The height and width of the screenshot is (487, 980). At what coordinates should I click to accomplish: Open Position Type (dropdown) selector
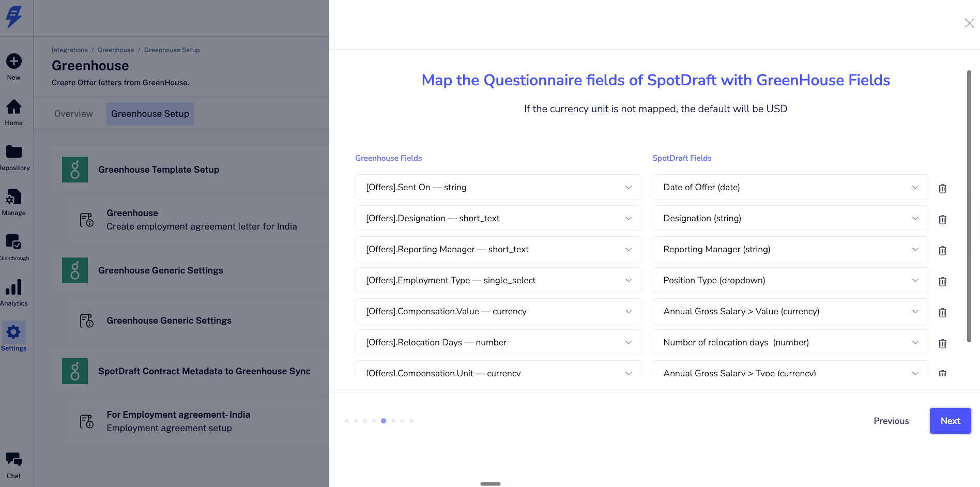point(790,280)
